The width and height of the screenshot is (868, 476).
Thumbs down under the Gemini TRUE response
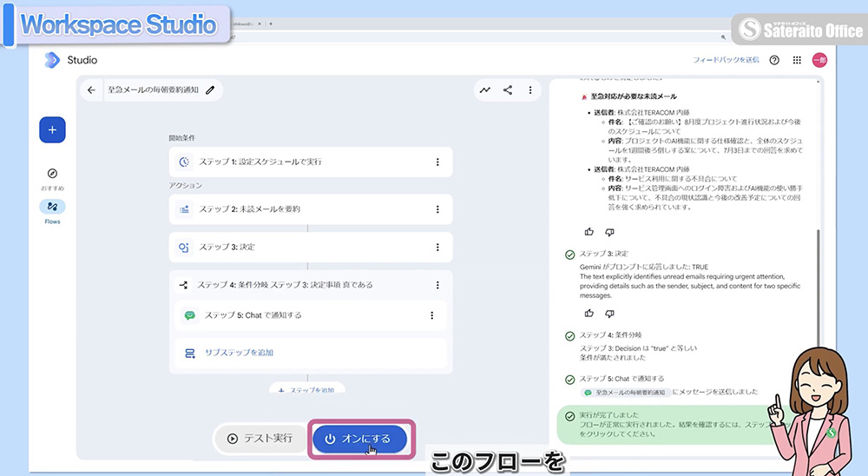click(609, 313)
